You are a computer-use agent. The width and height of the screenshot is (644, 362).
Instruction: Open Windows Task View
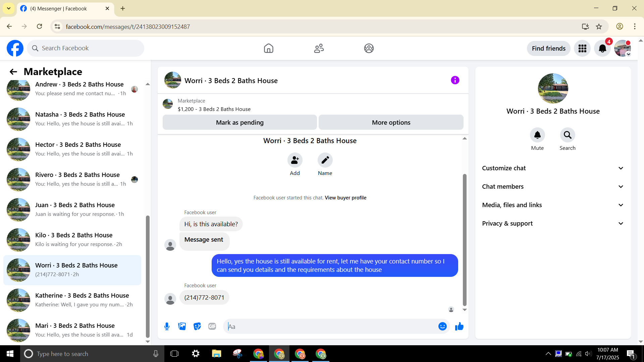tap(174, 354)
